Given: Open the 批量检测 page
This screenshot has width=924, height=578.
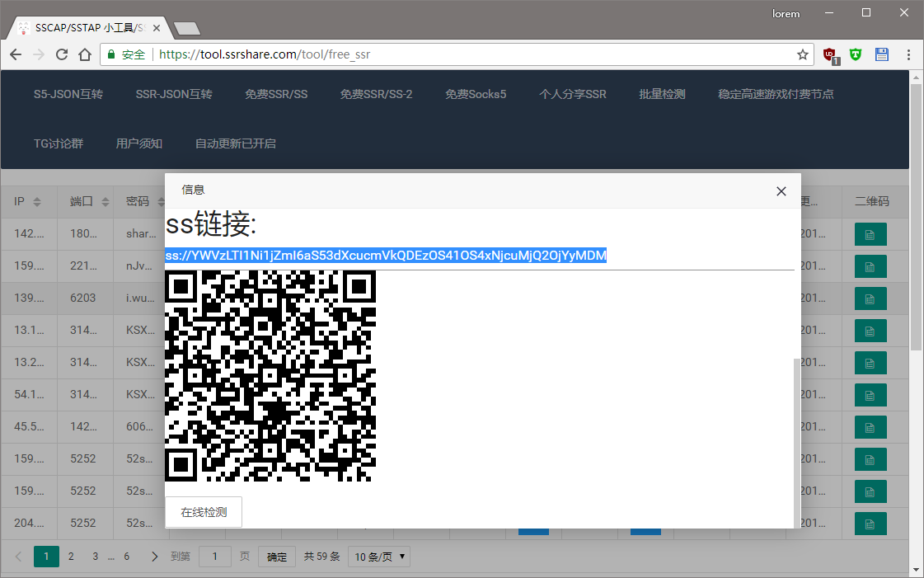Looking at the screenshot, I should (663, 94).
